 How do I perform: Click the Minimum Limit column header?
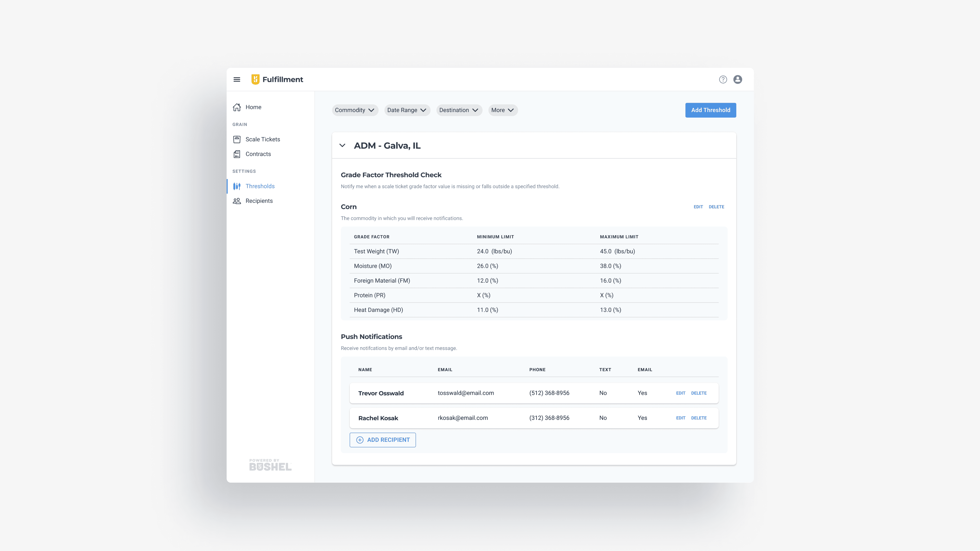coord(495,237)
